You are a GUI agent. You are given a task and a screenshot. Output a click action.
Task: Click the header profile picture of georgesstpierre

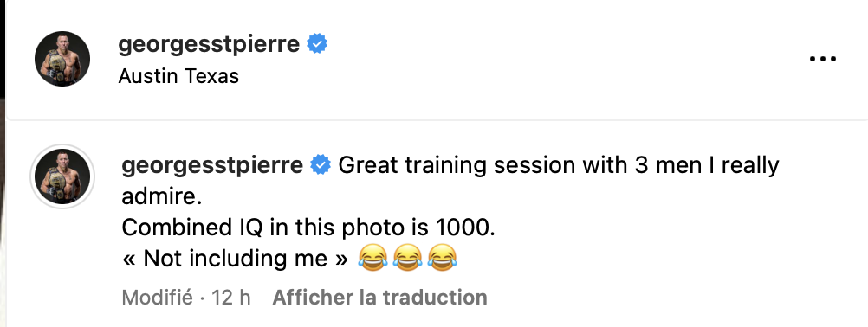point(62,59)
